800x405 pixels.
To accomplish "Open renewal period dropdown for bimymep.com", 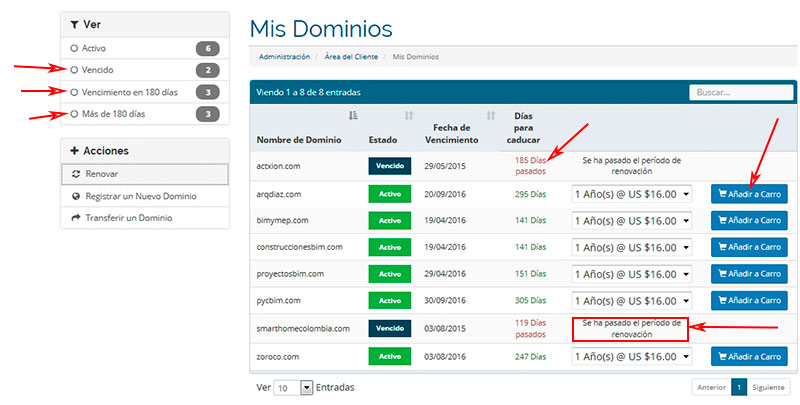I will 632,220.
